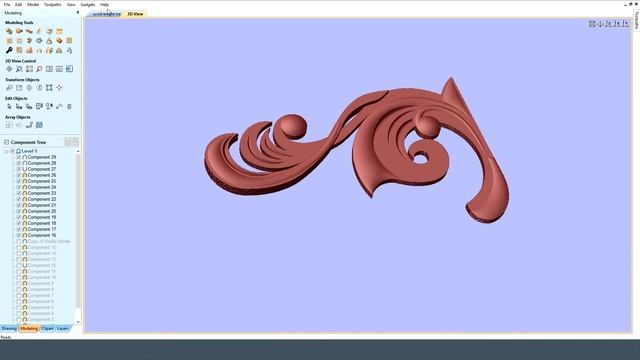Select the Mirror Objects tool
Viewport: 640px width, 360px height.
tap(39, 88)
